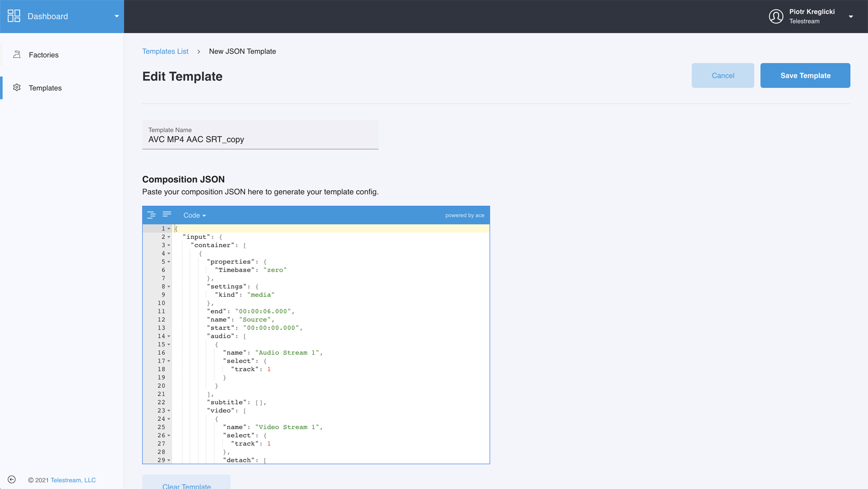
Task: Go back to Templates List breadcrumb
Action: click(165, 51)
